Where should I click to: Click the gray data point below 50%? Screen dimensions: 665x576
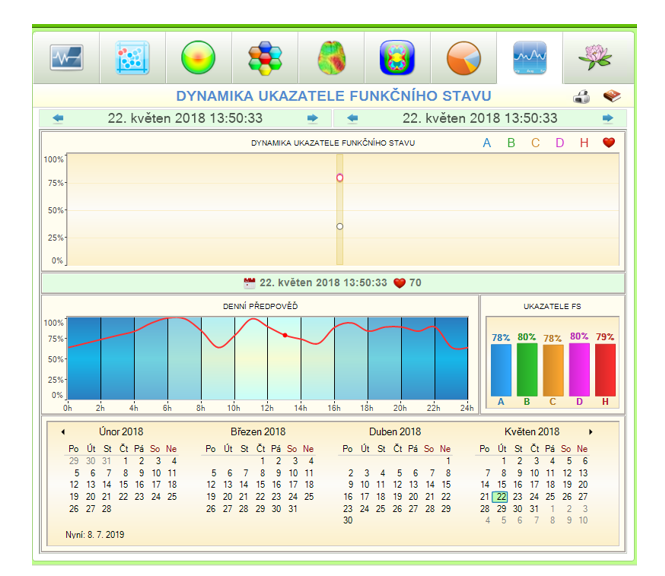click(x=340, y=226)
